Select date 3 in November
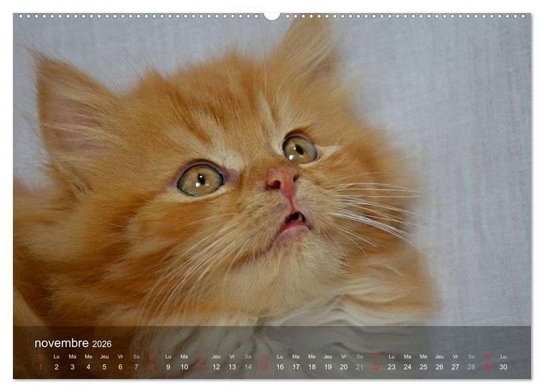 pos(73,367)
